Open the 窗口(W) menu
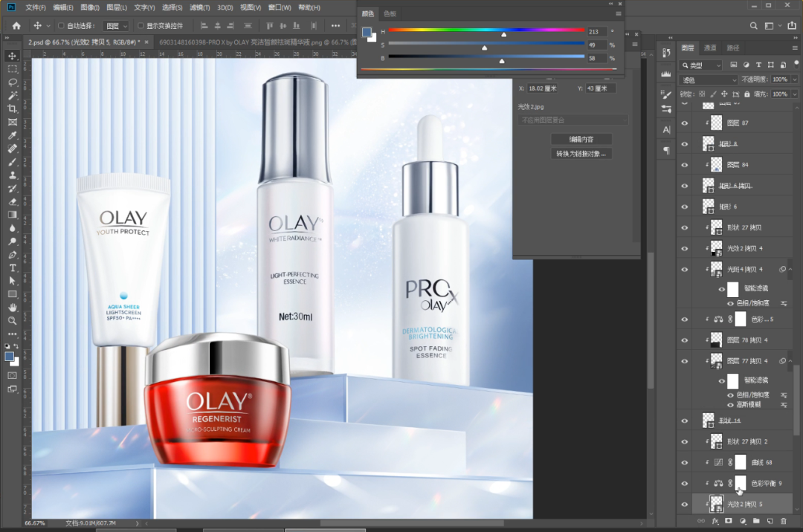The width and height of the screenshot is (803, 532). [x=280, y=7]
